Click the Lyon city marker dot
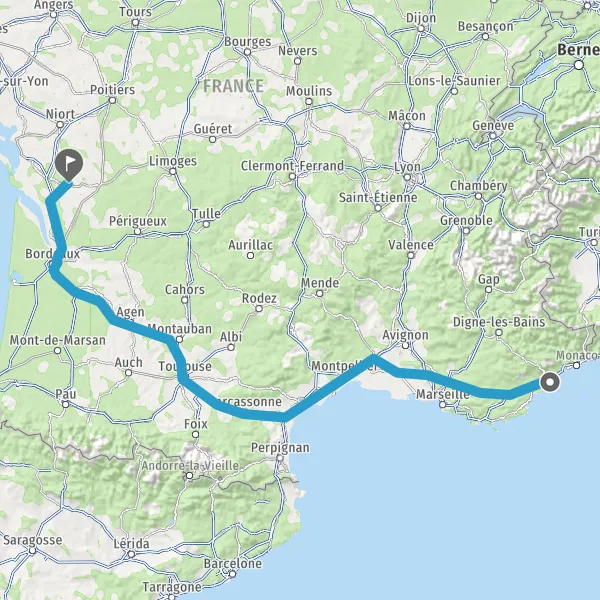 [x=408, y=177]
